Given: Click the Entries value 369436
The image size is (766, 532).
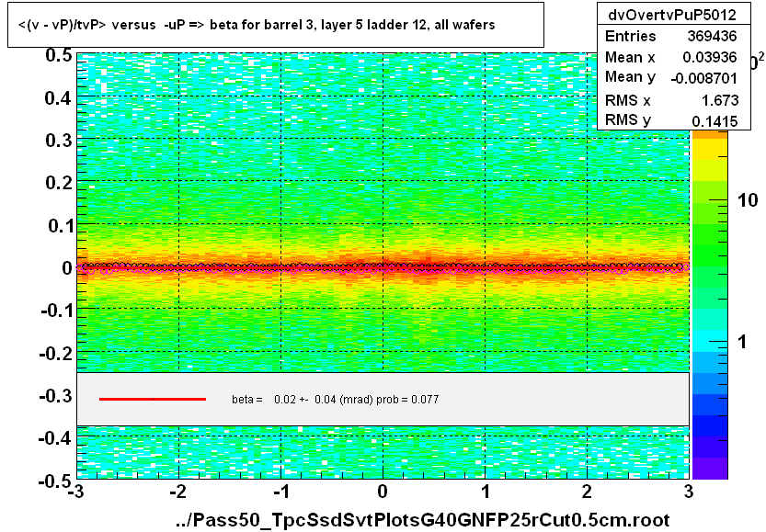Looking at the screenshot, I should tap(712, 36).
